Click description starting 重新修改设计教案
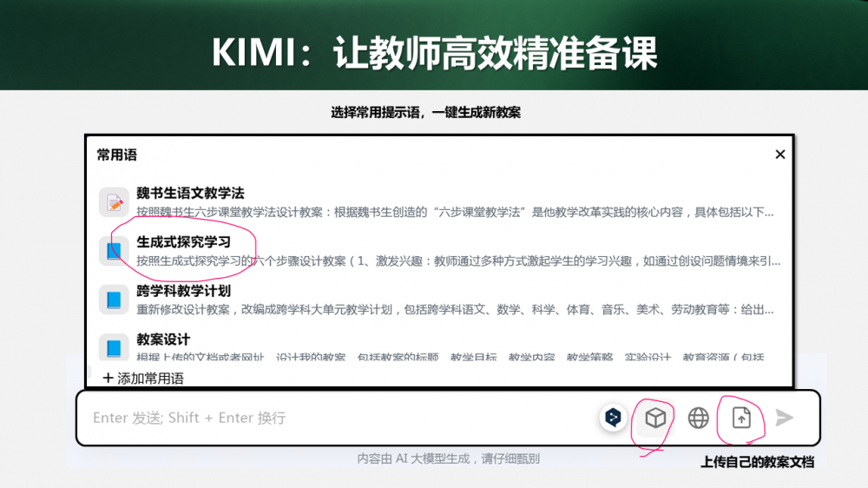This screenshot has height=488, width=868. click(455, 309)
